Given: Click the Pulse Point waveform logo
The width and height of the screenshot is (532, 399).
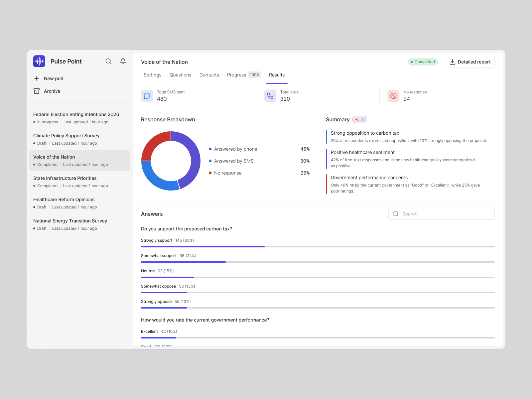Looking at the screenshot, I should [x=39, y=61].
